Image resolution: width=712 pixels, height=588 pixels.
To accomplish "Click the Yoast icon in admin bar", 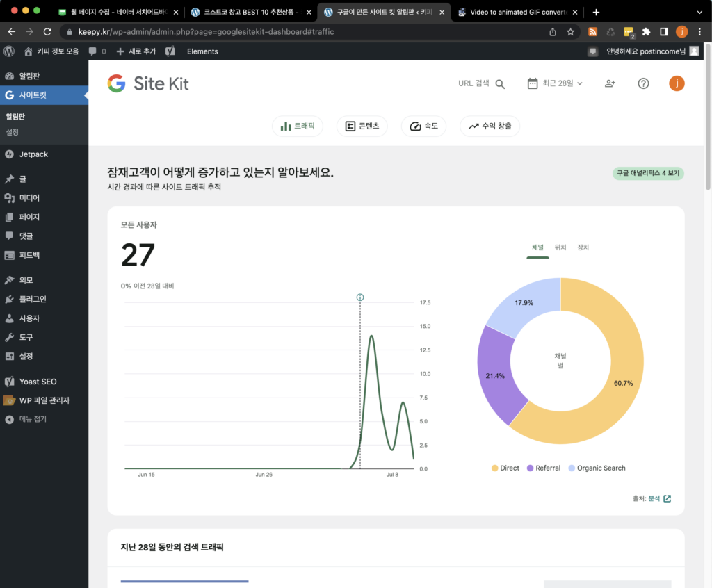I will [170, 51].
